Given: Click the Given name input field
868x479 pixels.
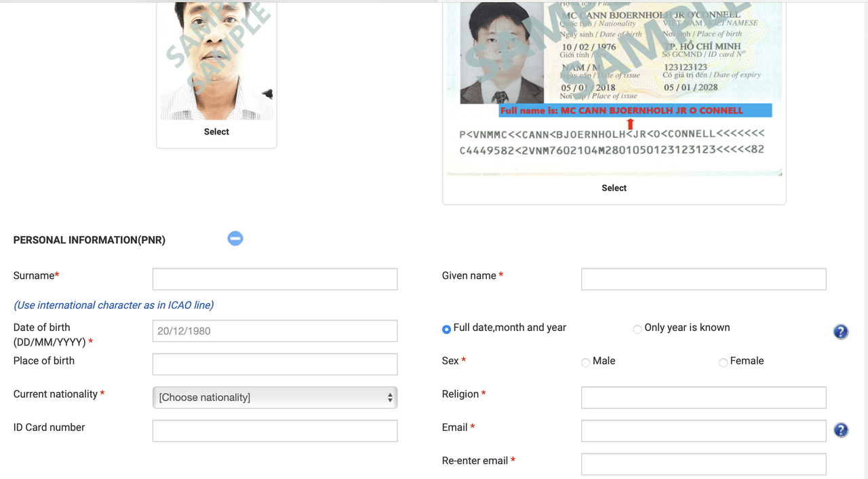Looking at the screenshot, I should tap(703, 279).
